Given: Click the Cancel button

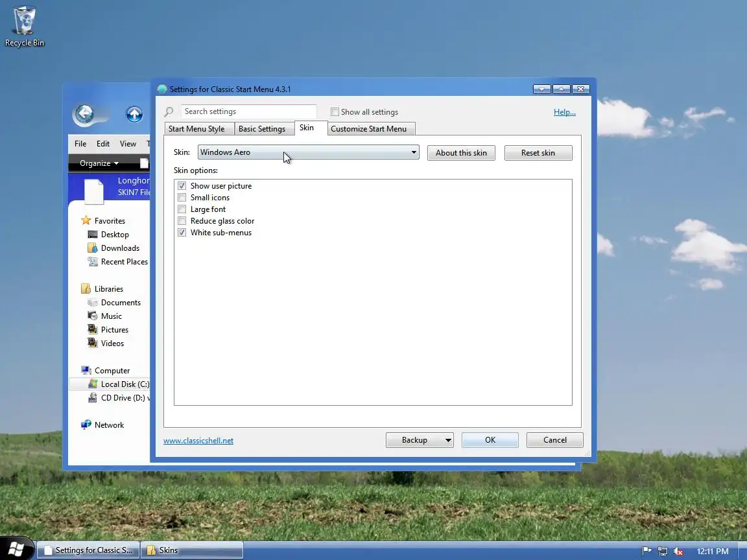Looking at the screenshot, I should [x=555, y=440].
